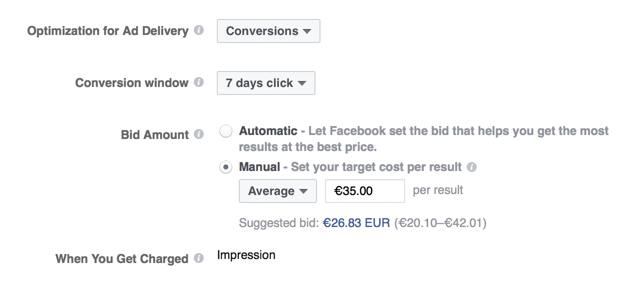Click info icon after target cost per result
The image size is (644, 291).
pyautogui.click(x=471, y=167)
